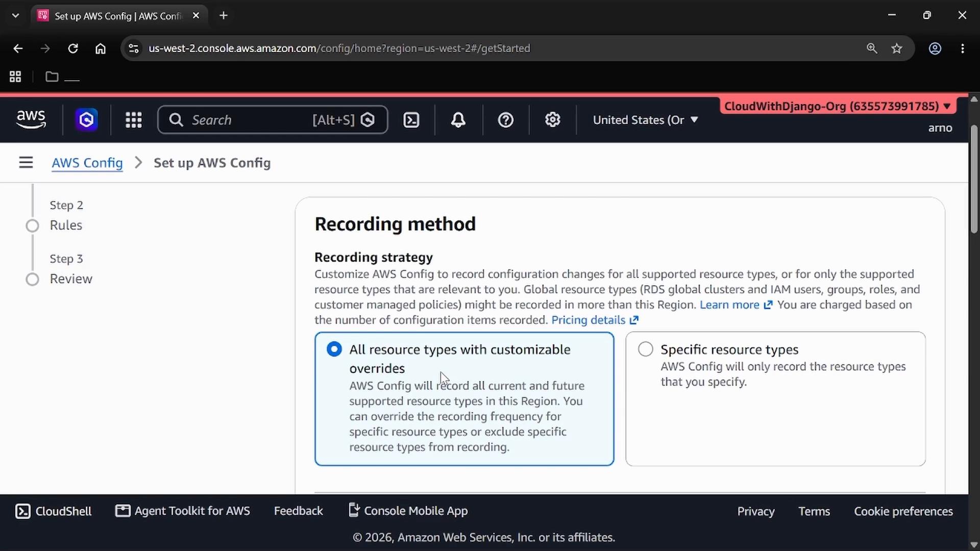Open the Privacy footer link
The image size is (980, 551).
click(756, 511)
